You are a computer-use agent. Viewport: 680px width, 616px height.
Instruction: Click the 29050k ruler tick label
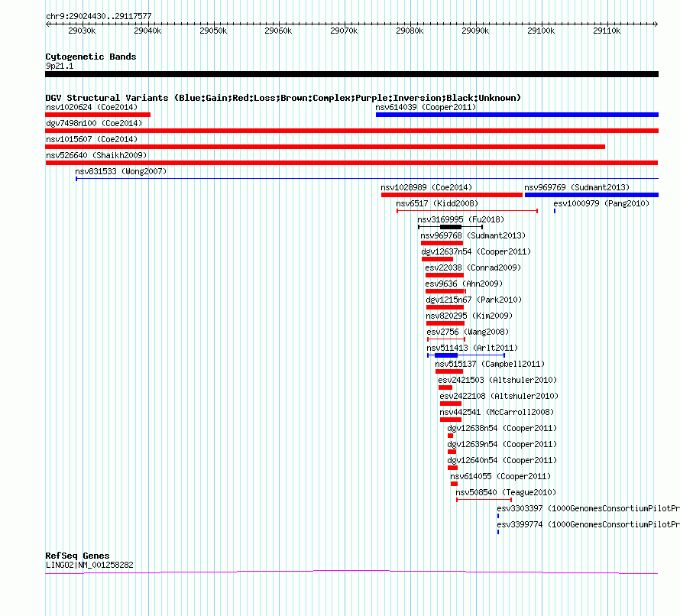[213, 31]
